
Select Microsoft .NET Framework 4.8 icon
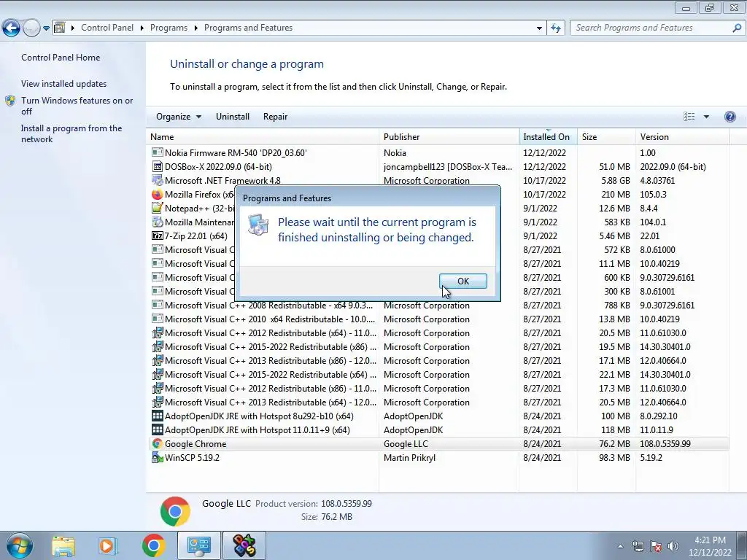tap(158, 180)
